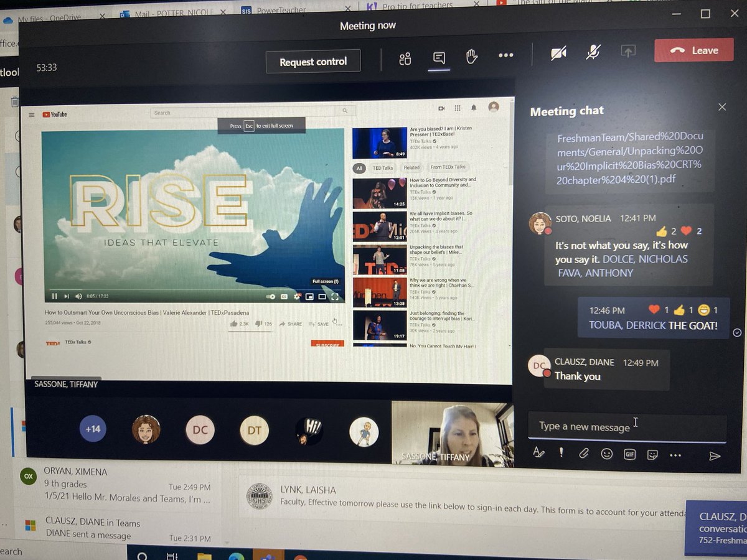Click the share content tray icon
The image size is (747, 560).
pyautogui.click(x=628, y=52)
